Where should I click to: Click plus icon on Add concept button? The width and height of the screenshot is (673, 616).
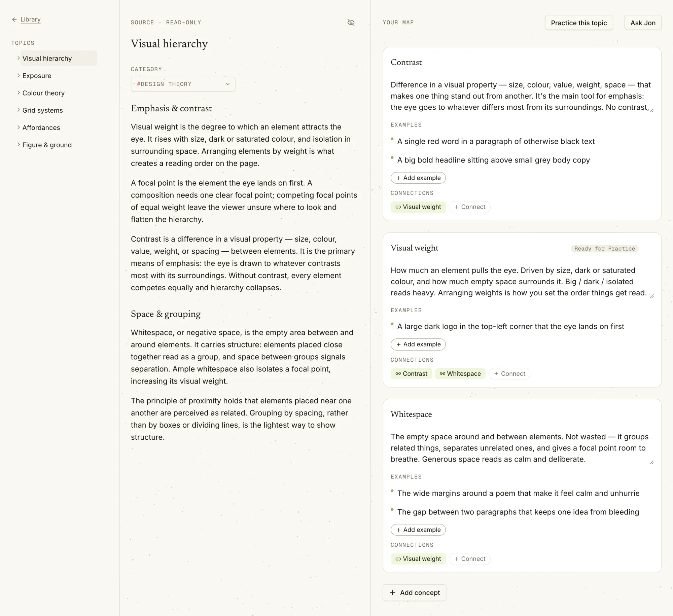pyautogui.click(x=392, y=592)
